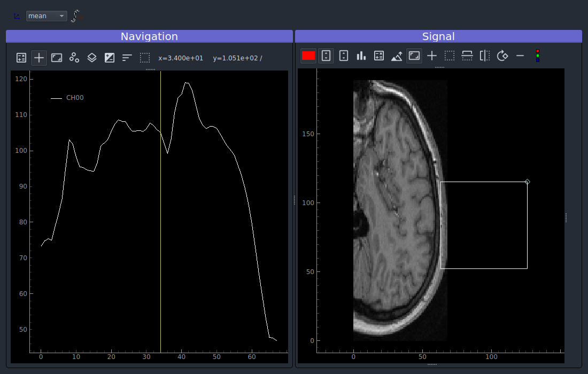Click the plus/minus contrast icon in Navigation
This screenshot has height=374, width=588.
(x=110, y=58)
